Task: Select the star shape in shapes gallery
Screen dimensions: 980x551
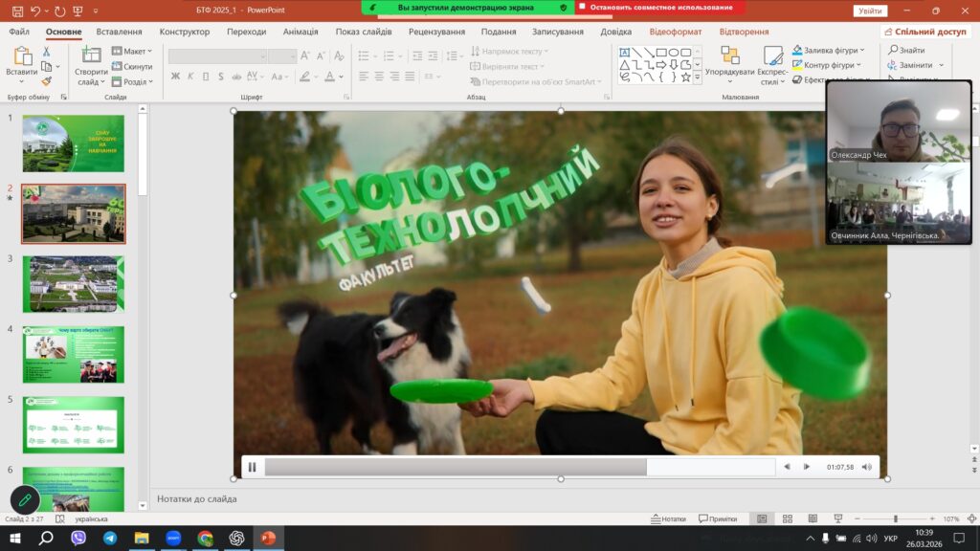Action: 685,77
